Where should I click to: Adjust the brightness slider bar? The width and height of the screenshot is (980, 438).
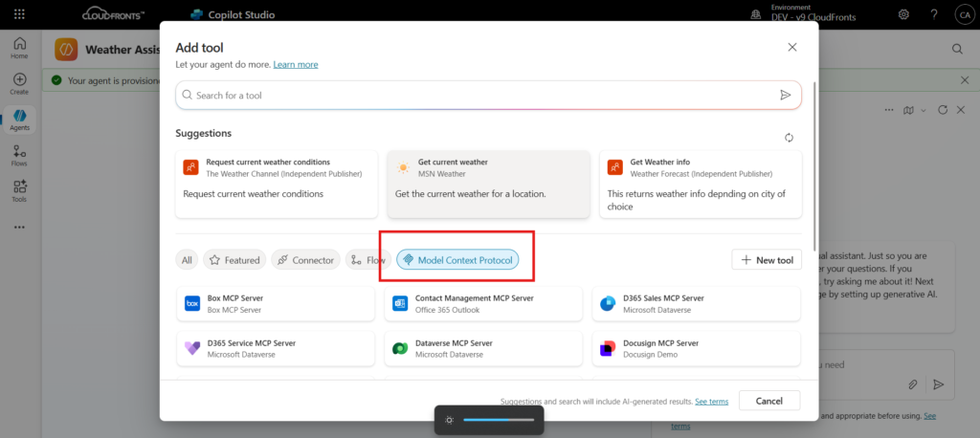(x=498, y=420)
